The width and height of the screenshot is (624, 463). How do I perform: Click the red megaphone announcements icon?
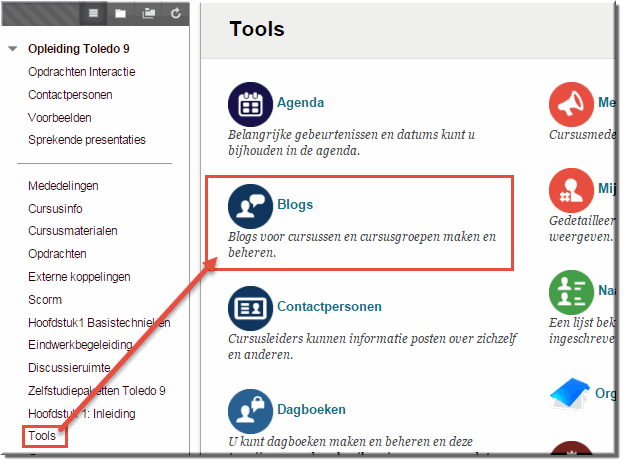coord(571,104)
